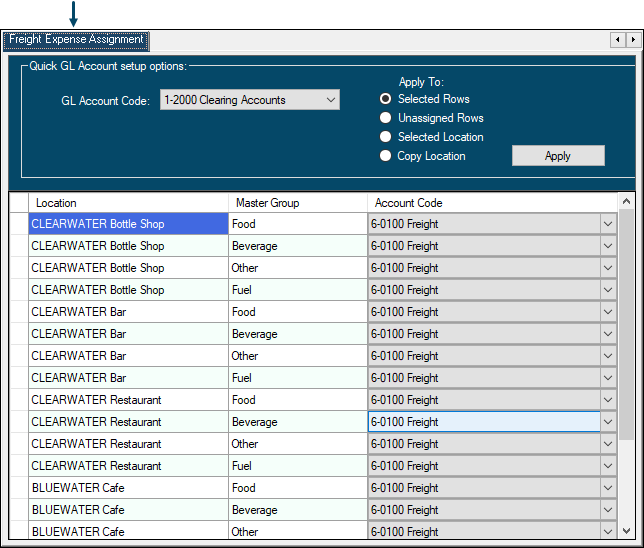Viewport: 644px width, 548px height.
Task: Choose the Selected Rows radio option
Action: pyautogui.click(x=386, y=99)
